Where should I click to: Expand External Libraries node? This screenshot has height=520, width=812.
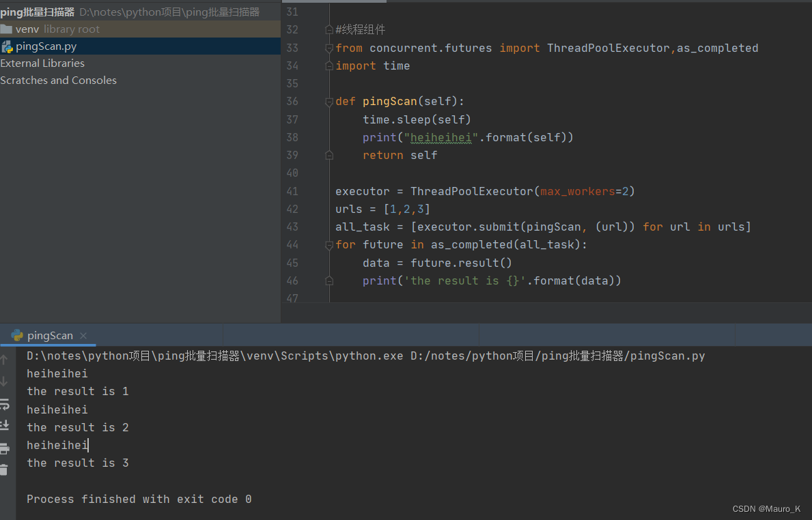tap(42, 63)
